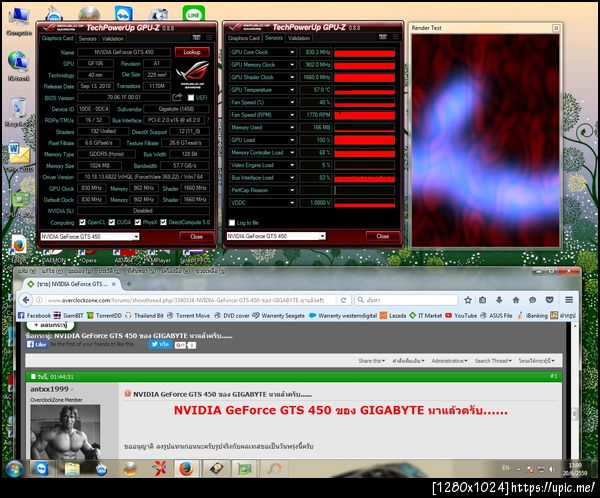Open the Lazada bookmark
Screen dimensions: 600x498
pyautogui.click(x=393, y=316)
